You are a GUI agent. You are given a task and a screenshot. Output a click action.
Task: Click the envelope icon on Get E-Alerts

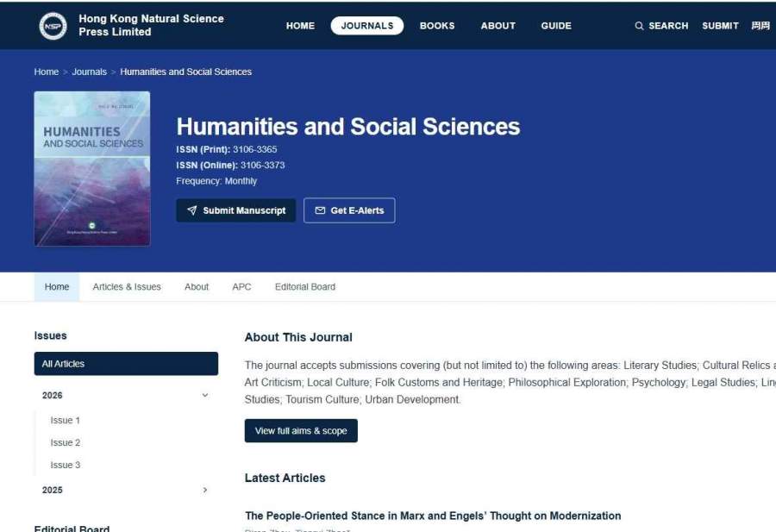point(320,210)
